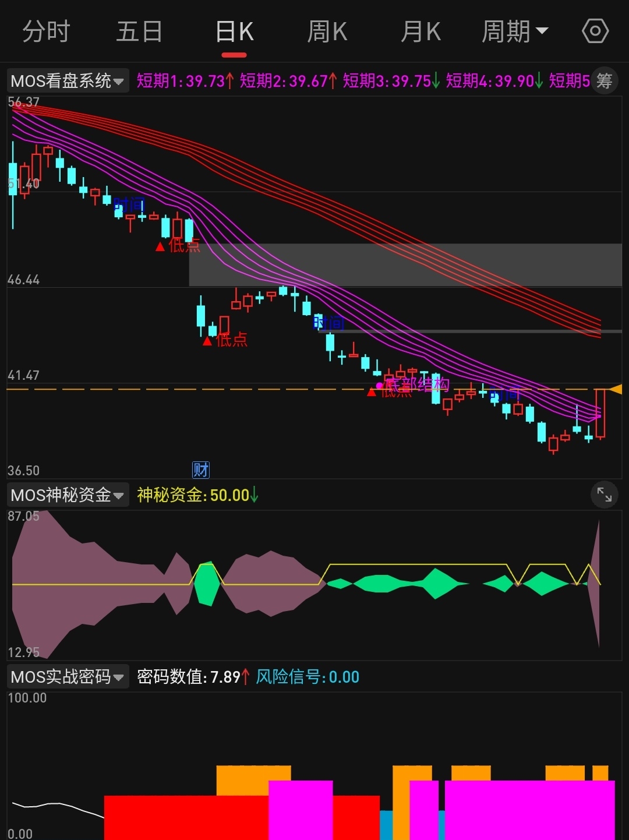Screen dimensions: 629x840
Task: Tap the 短期4: 39.90 value
Action: [494, 81]
